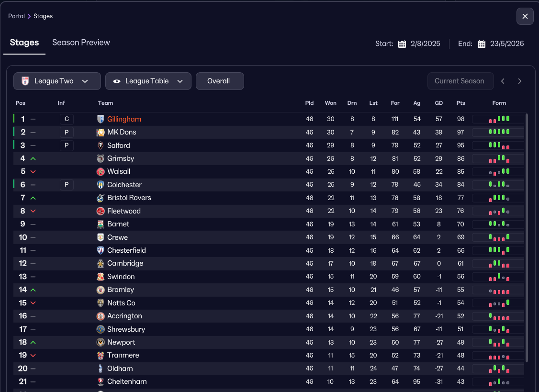Open the Current Season selector
The image size is (539, 392).
[x=460, y=81]
